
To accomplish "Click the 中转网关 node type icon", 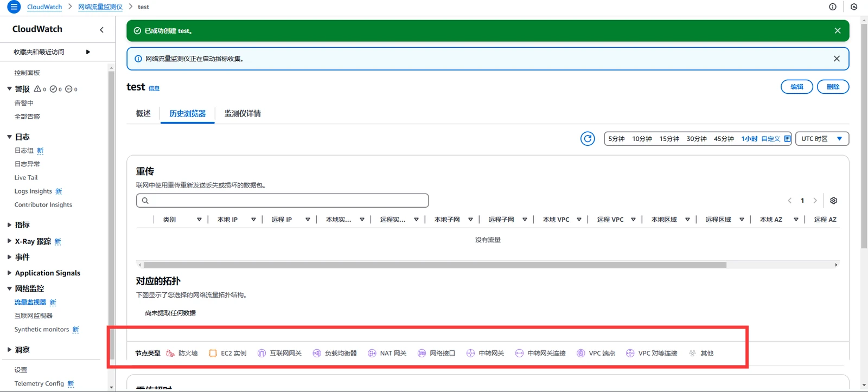I will coord(470,354).
